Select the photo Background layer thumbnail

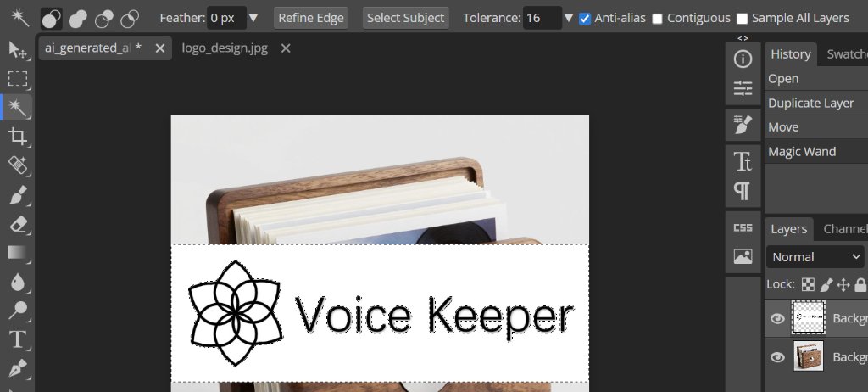click(x=808, y=356)
